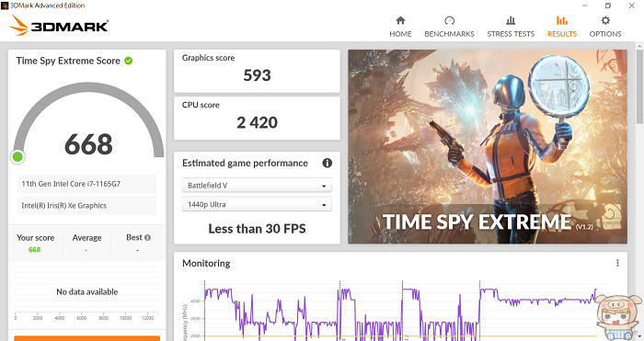Open the Monitoring three-dot menu
The width and height of the screenshot is (644, 341).
click(x=617, y=263)
